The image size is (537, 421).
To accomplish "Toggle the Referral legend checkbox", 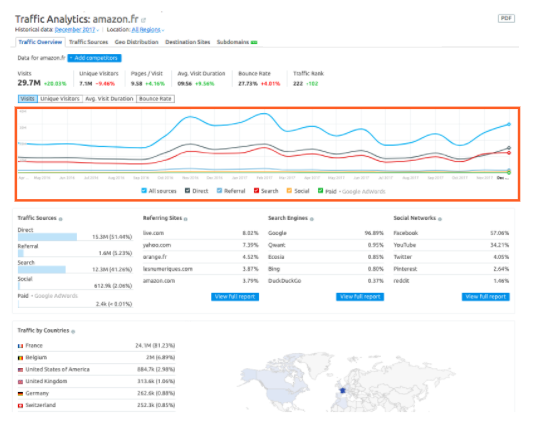I will 219,191.
